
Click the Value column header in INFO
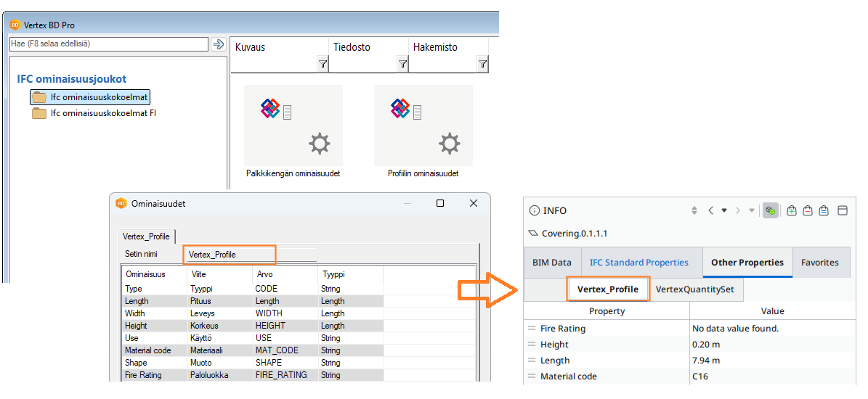(x=773, y=311)
